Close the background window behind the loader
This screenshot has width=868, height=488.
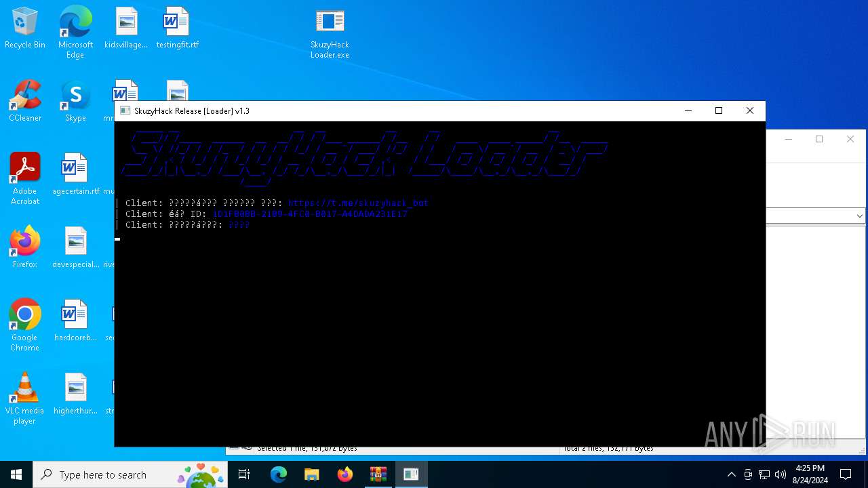pyautogui.click(x=850, y=139)
